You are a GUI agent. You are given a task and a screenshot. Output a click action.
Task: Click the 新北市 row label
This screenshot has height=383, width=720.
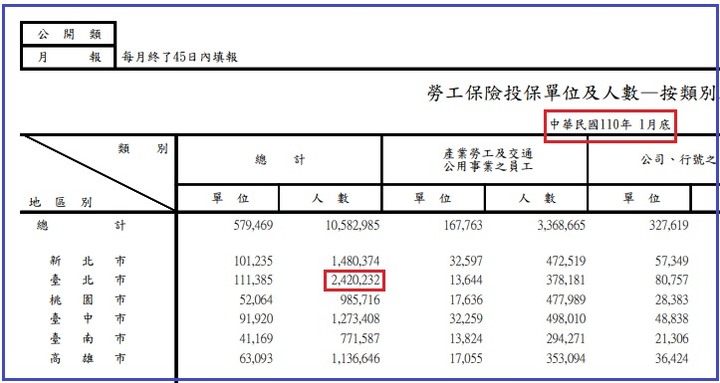[x=87, y=261]
